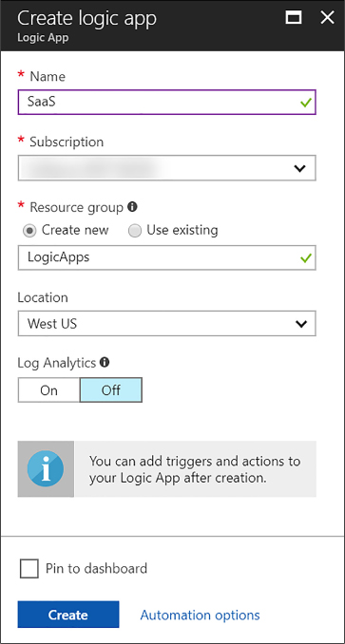Turn Log Analytics On

click(x=48, y=390)
